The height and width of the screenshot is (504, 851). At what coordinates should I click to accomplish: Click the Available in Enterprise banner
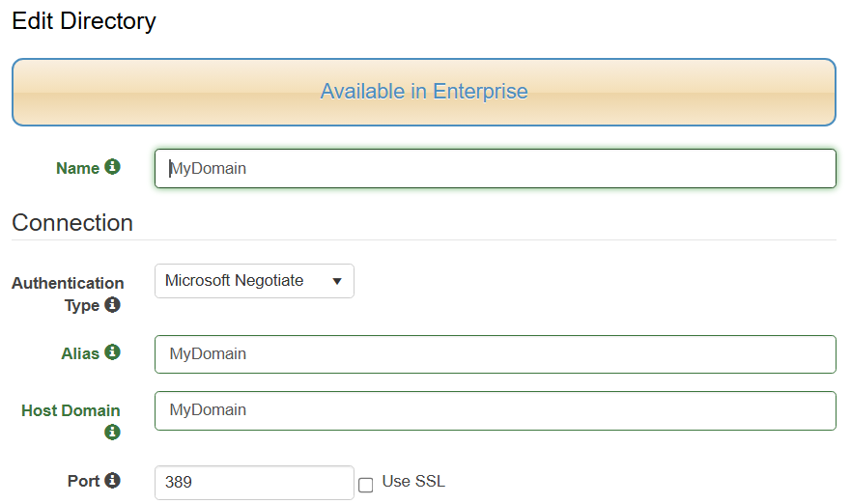coord(424,92)
